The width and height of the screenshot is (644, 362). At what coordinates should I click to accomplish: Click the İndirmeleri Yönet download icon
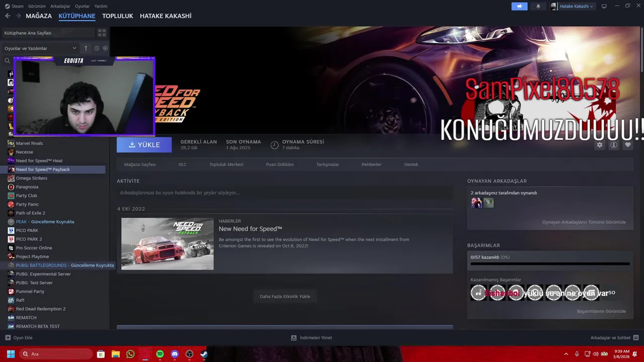click(x=294, y=338)
